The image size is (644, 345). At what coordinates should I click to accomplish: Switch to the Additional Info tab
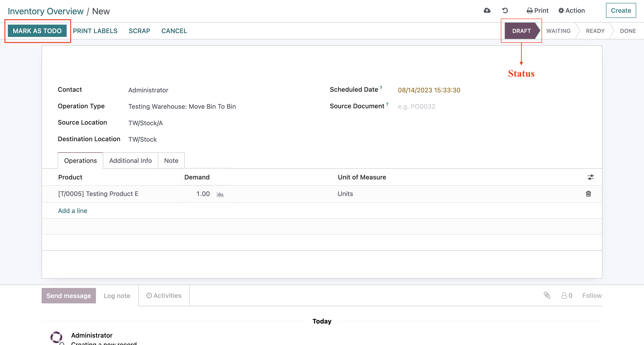pyautogui.click(x=131, y=161)
